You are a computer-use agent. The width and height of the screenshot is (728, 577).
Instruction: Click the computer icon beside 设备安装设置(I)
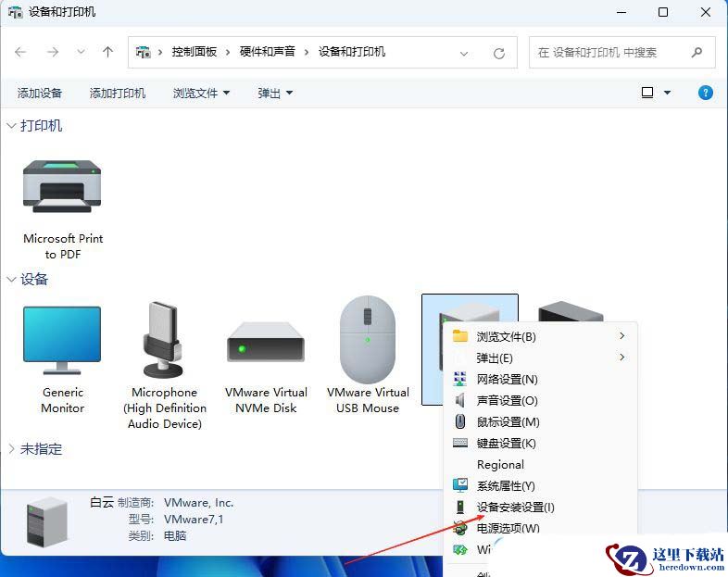point(460,507)
